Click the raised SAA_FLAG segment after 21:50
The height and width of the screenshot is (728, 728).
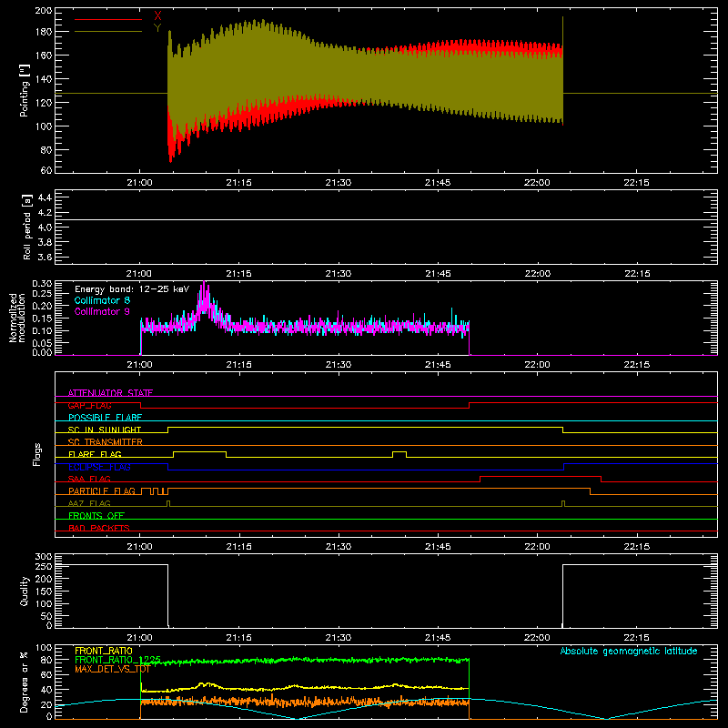point(541,476)
